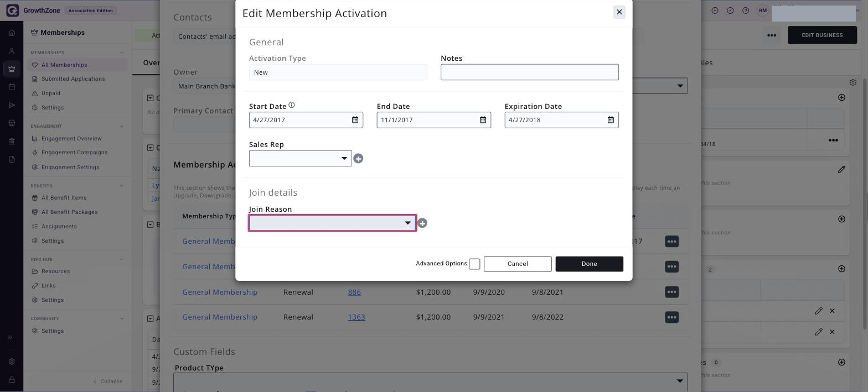Open the RM user avatar
The width and height of the screenshot is (868, 392).
(x=763, y=11)
